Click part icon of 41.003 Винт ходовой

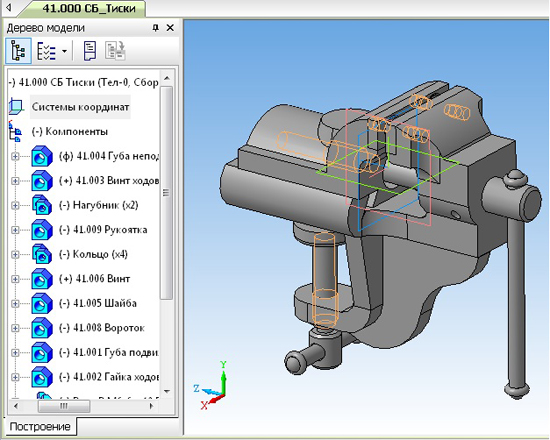(x=42, y=181)
